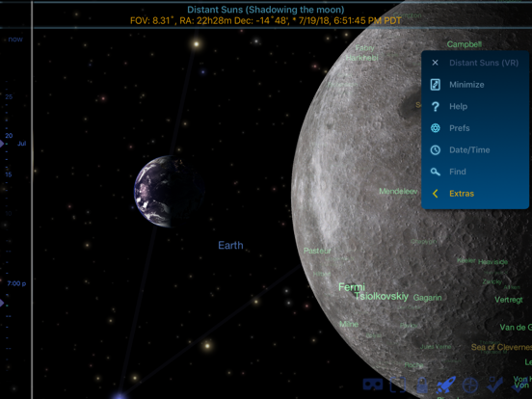Open the Find menu entry
532x399 pixels.
[458, 172]
